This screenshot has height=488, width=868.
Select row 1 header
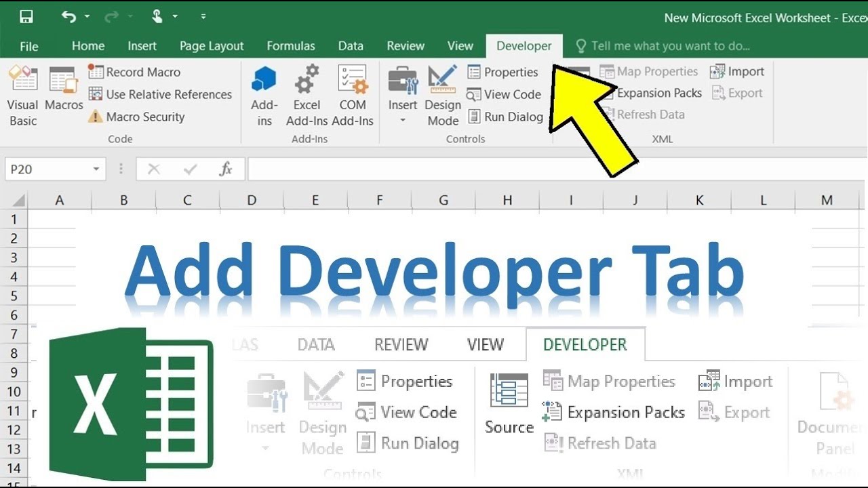[15, 220]
